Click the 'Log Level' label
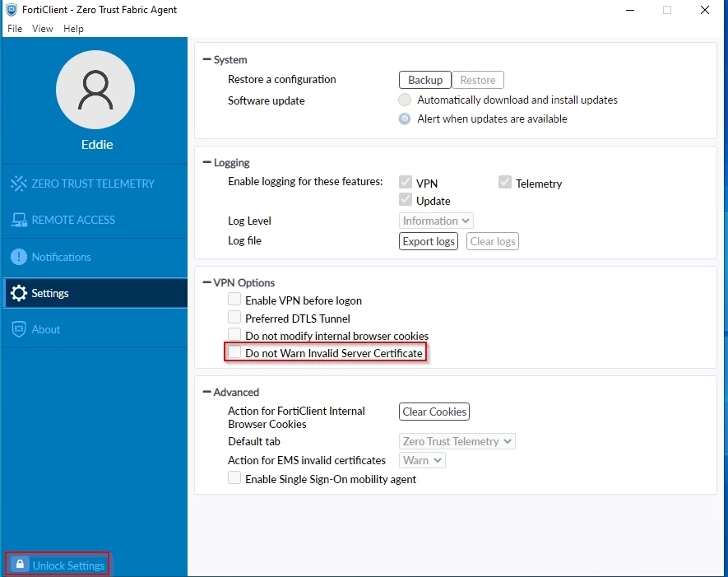 (x=249, y=221)
